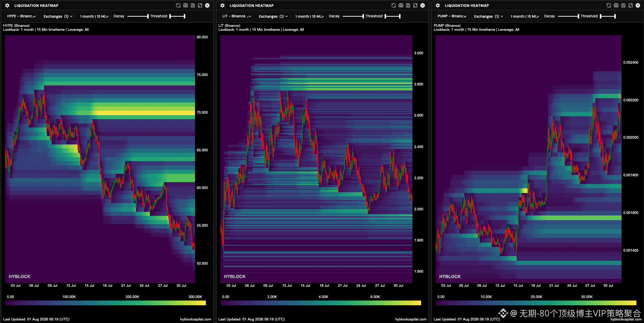
Task: Click the 4.00K value on the LIT color scale
Action: (x=323, y=297)
